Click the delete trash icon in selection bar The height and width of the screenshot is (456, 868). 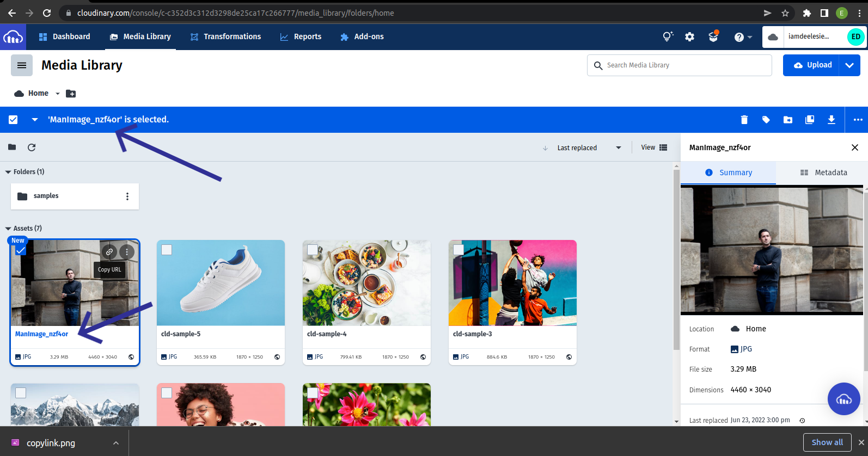(744, 120)
